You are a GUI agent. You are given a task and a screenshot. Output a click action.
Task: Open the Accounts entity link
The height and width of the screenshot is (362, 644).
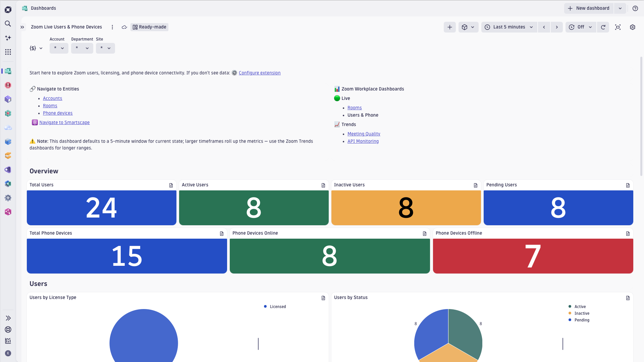tap(52, 99)
